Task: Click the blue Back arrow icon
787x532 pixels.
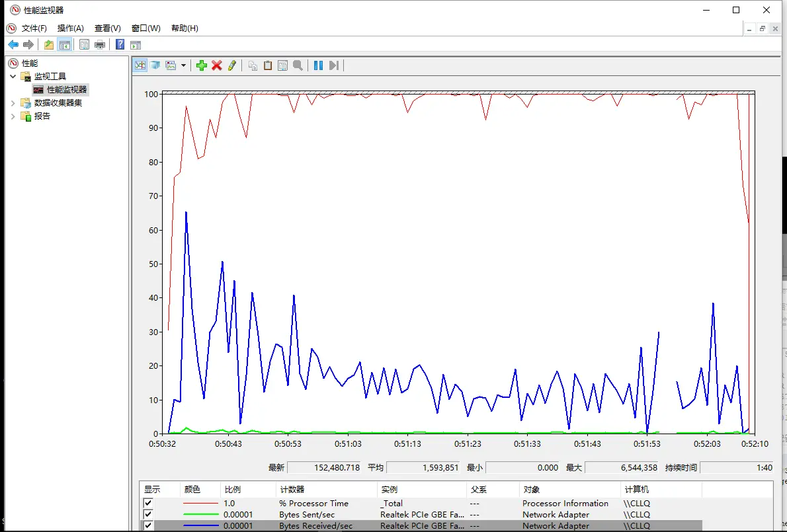Action: point(13,45)
